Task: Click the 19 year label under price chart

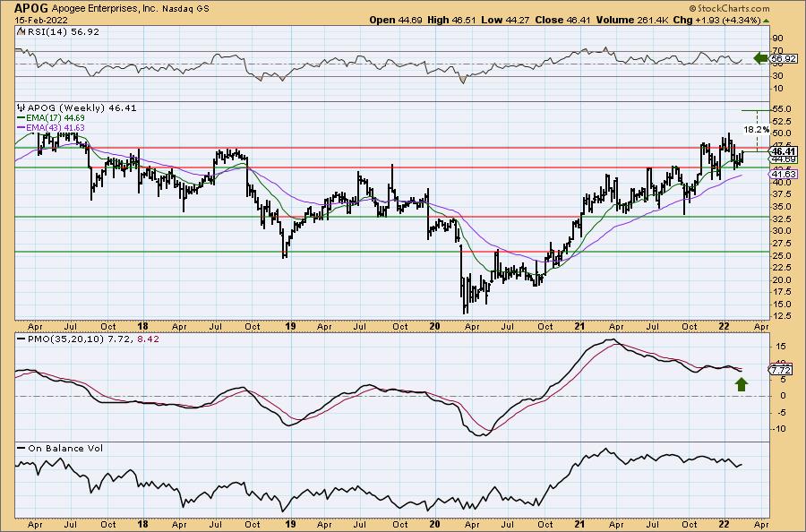Action: (290, 326)
